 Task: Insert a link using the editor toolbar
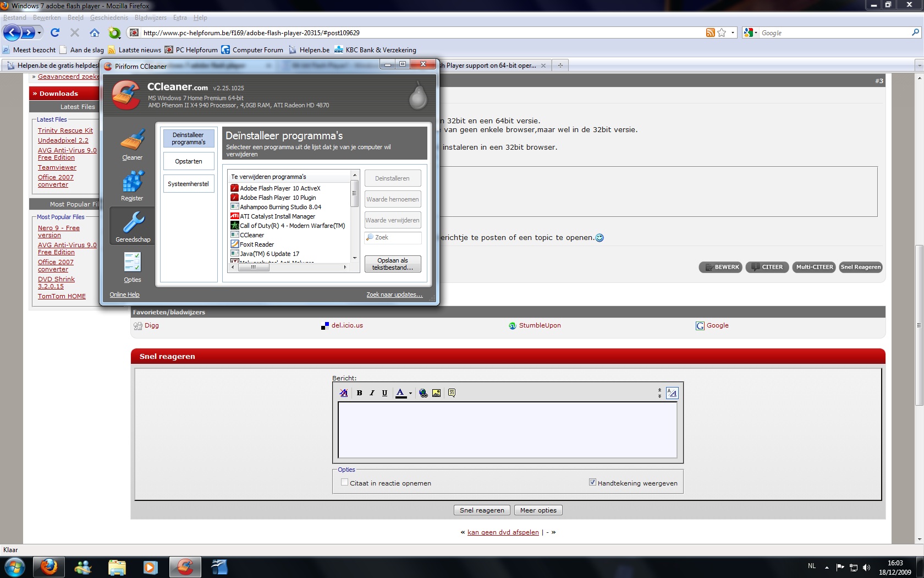[423, 393]
